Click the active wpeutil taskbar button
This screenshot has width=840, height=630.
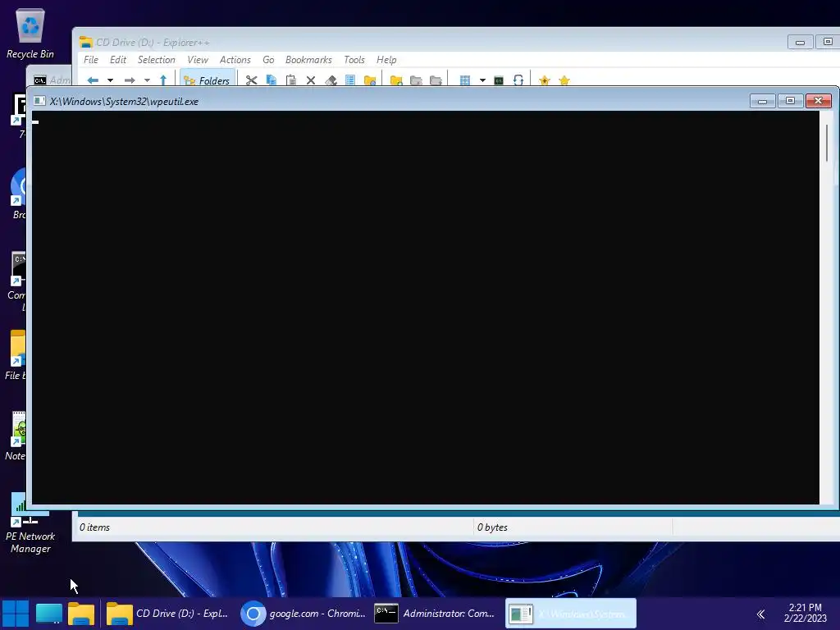click(x=571, y=614)
